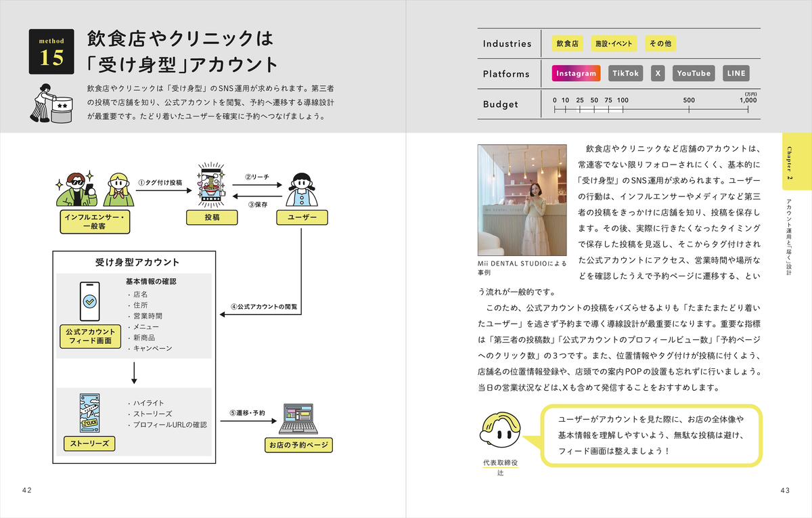Screen dimensions: 812x518
Task: Toggle the Instagram platform badge
Action: pyautogui.click(x=575, y=73)
